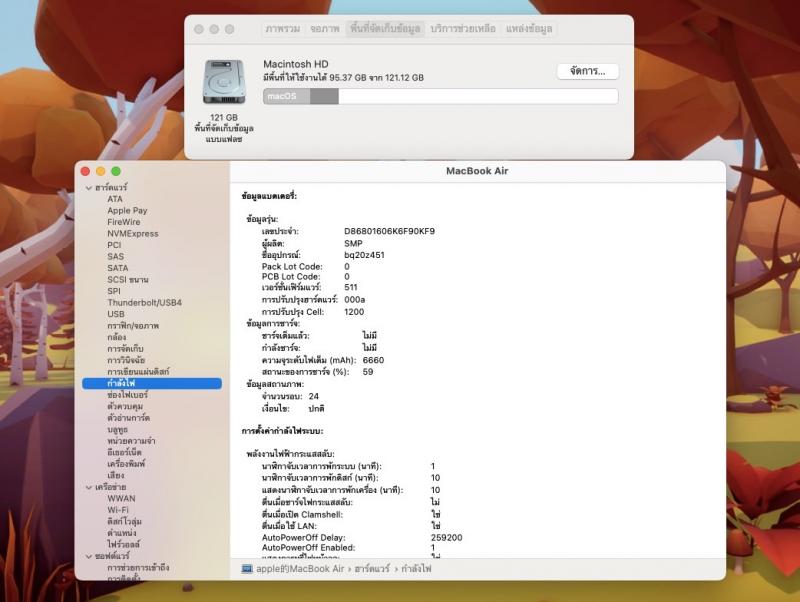
Task: Open การวินิจฉัย in the sidebar
Action: [x=126, y=360]
